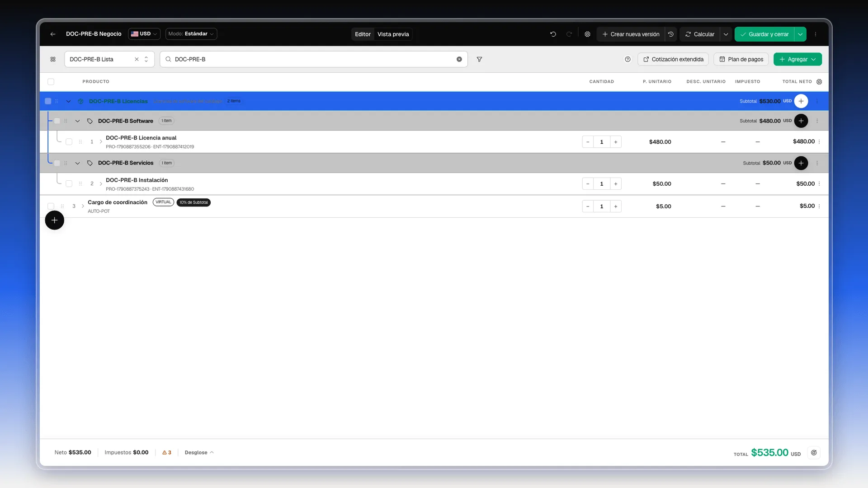This screenshot has height=488, width=868.
Task: Click the grid view icon beside list selector
Action: tap(53, 59)
